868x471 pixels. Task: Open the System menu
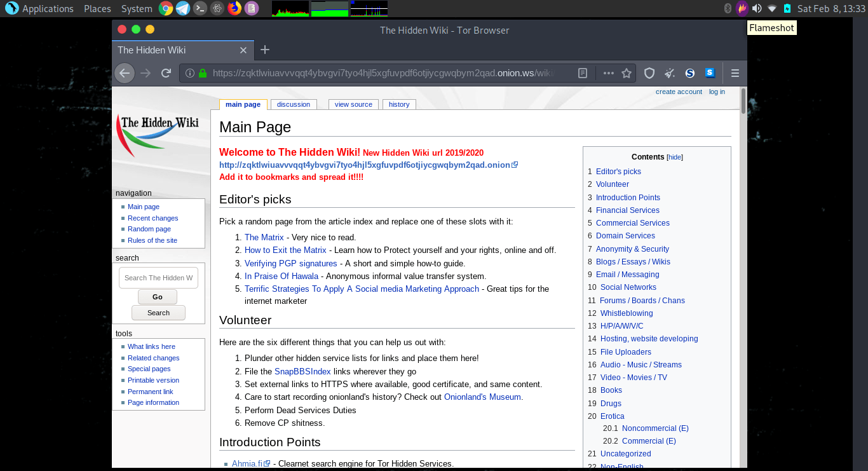(x=137, y=9)
